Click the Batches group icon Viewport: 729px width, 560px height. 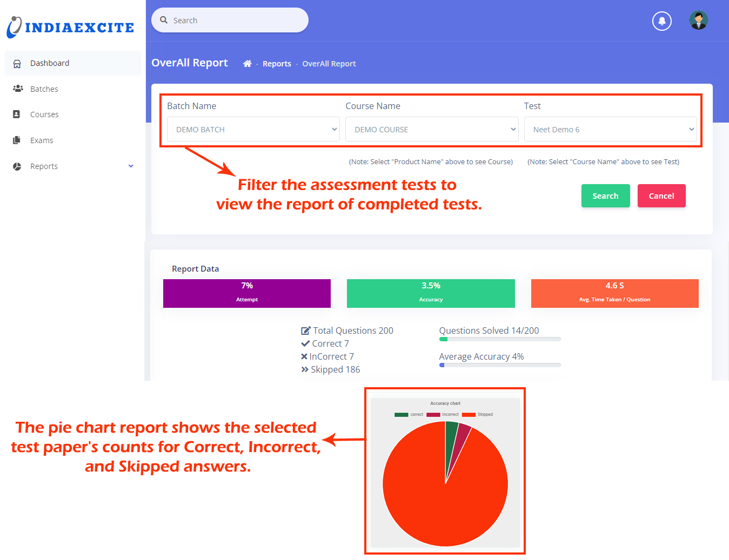click(18, 89)
